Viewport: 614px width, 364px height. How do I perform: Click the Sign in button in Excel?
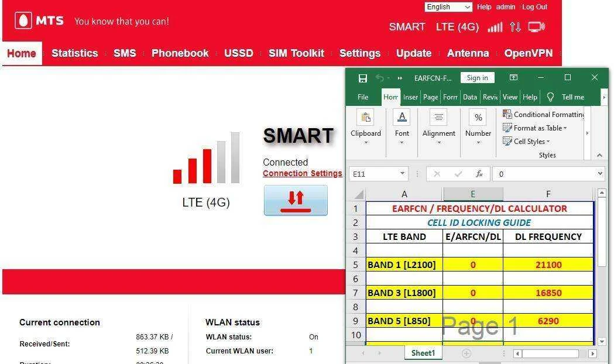478,78
